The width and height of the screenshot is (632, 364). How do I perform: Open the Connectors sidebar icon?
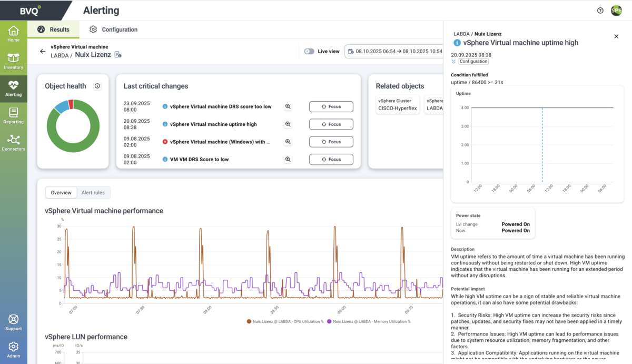(13, 142)
